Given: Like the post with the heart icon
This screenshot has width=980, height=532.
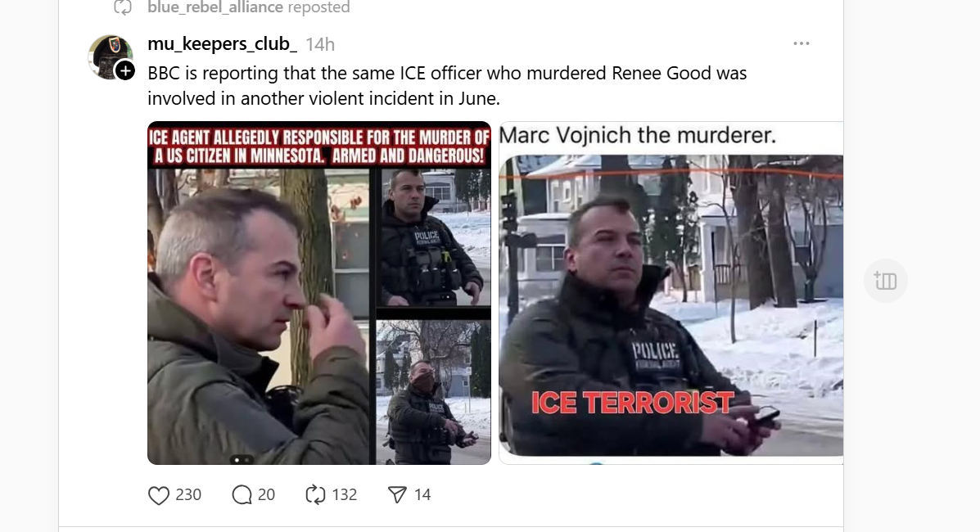Looking at the screenshot, I should coord(159,495).
